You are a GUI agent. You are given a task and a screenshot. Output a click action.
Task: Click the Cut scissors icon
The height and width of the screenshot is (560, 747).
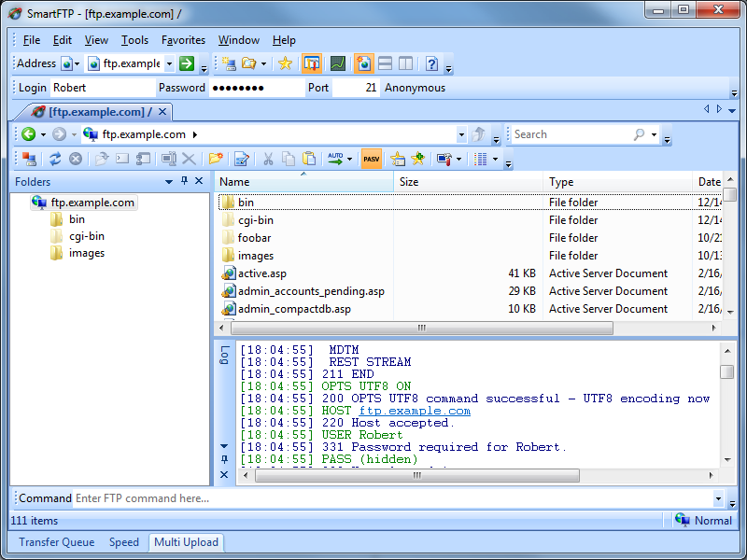(268, 159)
